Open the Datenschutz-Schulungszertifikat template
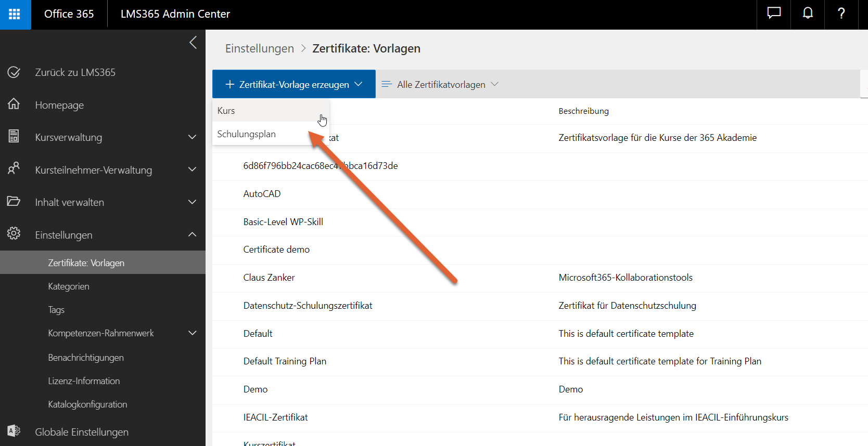This screenshot has height=446, width=868. 308,306
